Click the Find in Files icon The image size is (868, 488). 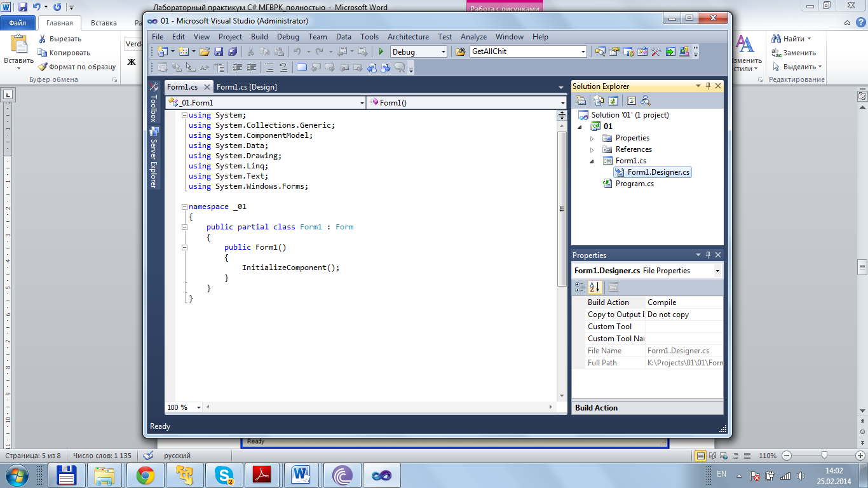click(x=461, y=51)
